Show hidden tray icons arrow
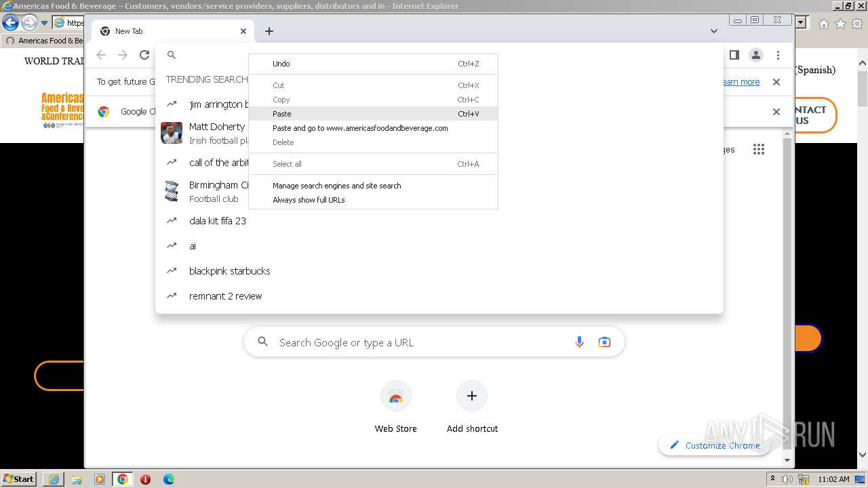Image resolution: width=868 pixels, height=488 pixels. point(772,479)
